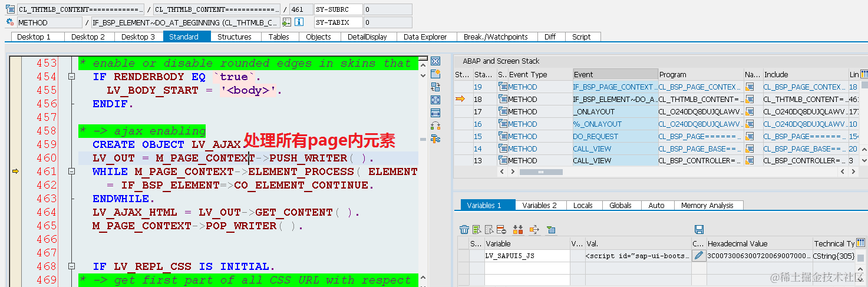
Task: Click the stack table horizontal scrollbar thumb
Action: point(541,171)
